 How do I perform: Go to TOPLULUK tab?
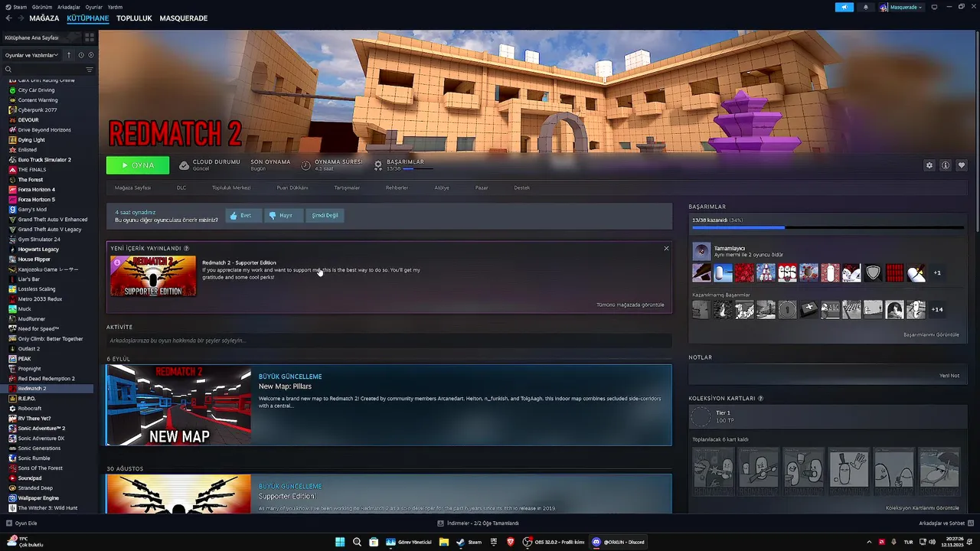pyautogui.click(x=134, y=18)
